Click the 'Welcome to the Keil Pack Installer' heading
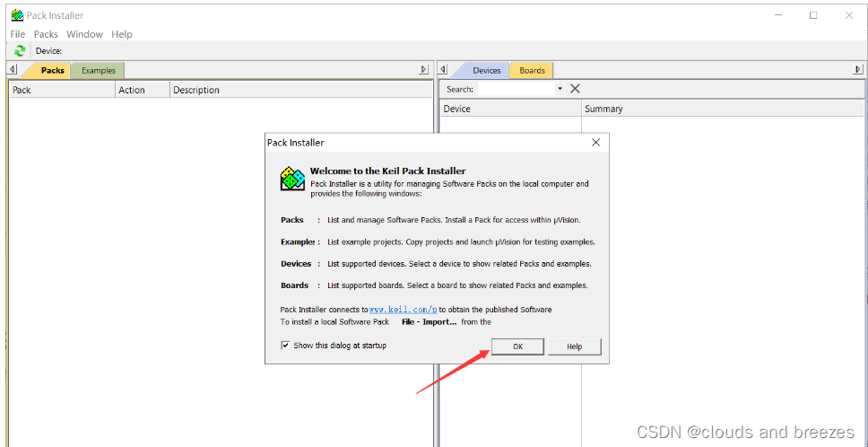The width and height of the screenshot is (868, 447). coord(388,171)
